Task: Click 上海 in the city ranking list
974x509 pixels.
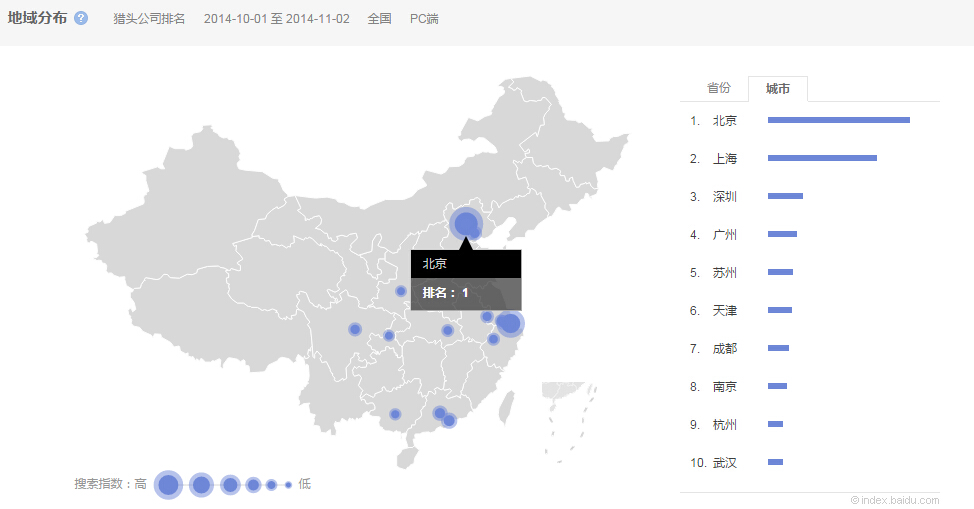Action: click(725, 159)
